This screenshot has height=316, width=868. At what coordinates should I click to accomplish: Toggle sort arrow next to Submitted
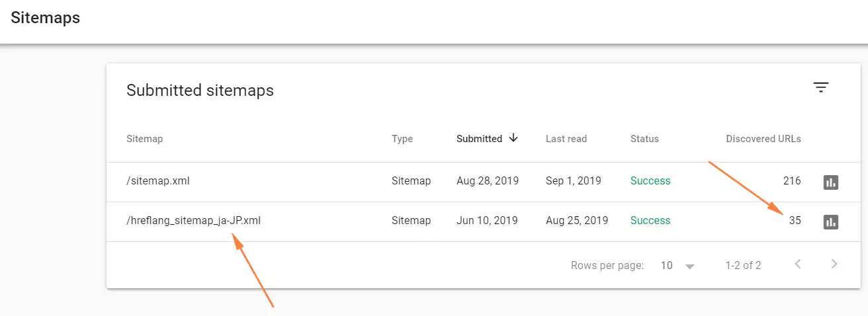click(x=513, y=138)
